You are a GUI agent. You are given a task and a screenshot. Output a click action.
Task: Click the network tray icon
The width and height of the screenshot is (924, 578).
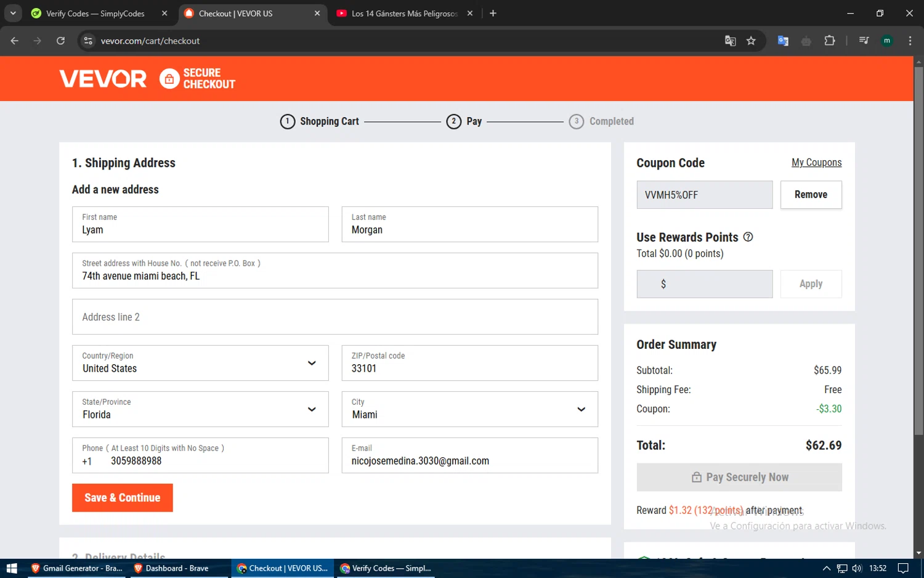[x=842, y=568]
